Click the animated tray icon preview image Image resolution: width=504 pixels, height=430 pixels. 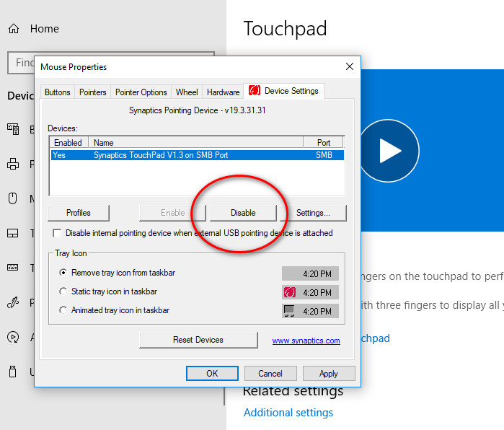tap(289, 311)
